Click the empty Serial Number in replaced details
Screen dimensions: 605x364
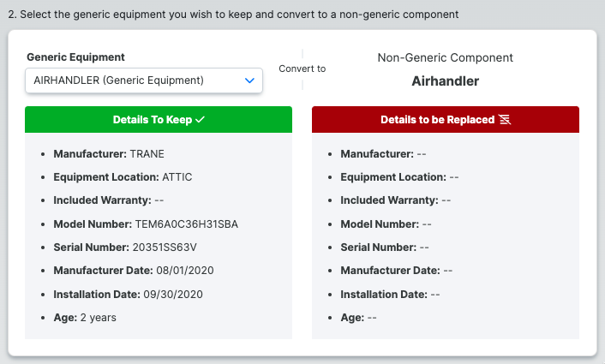point(385,248)
